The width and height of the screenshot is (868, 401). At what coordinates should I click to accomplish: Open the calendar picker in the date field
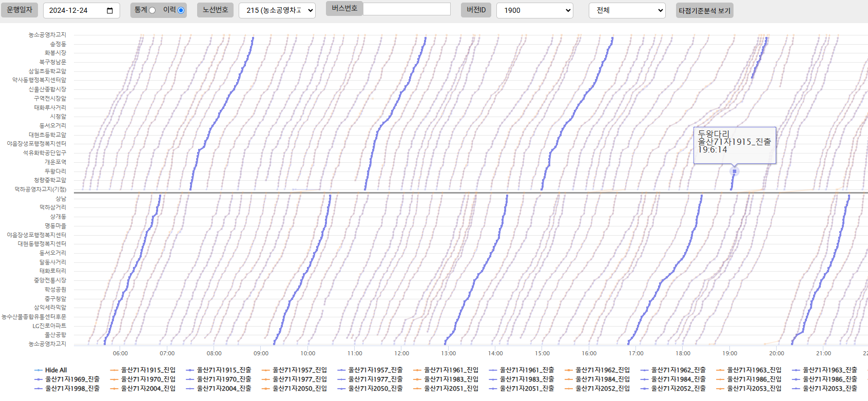click(110, 11)
